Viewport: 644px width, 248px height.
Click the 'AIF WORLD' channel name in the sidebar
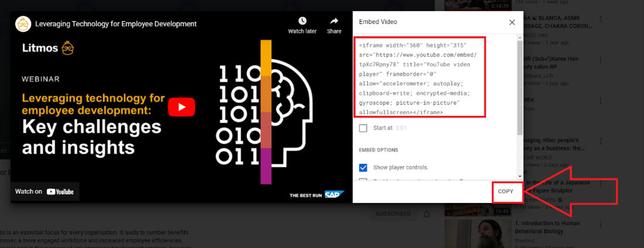(538, 158)
